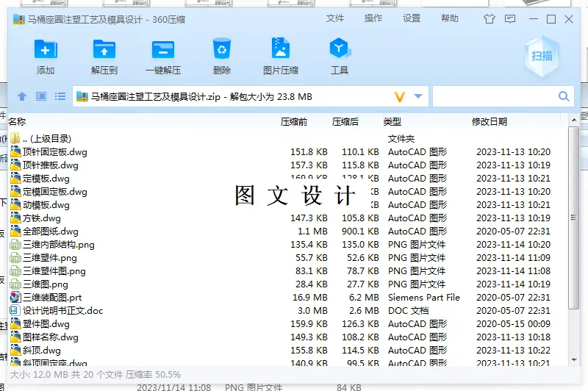
Task: Click the 三维装配图.prt file icon
Action: [x=15, y=297]
